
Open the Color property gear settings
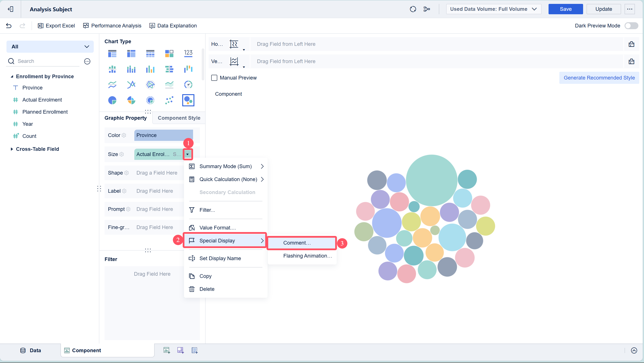pos(124,135)
